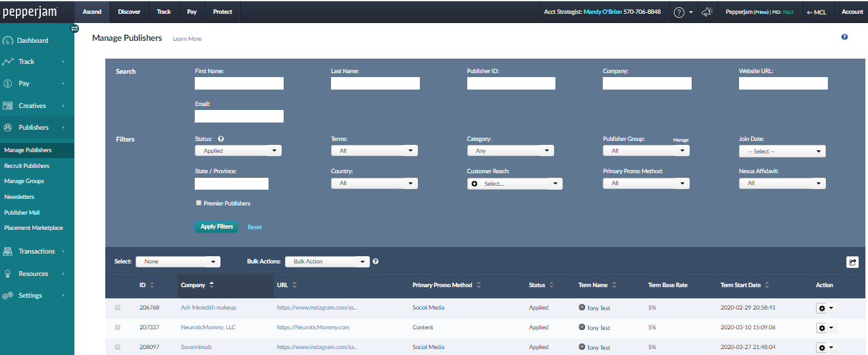Tick the Premier Publishers checkbox

(x=198, y=203)
